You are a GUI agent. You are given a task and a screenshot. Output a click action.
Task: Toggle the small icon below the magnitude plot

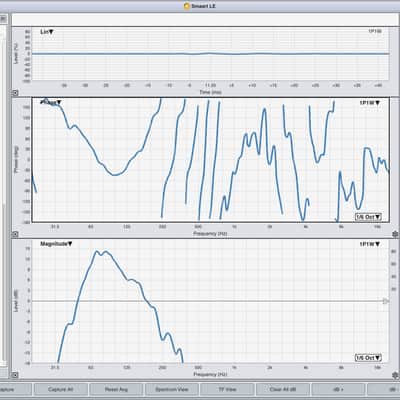tap(15, 375)
